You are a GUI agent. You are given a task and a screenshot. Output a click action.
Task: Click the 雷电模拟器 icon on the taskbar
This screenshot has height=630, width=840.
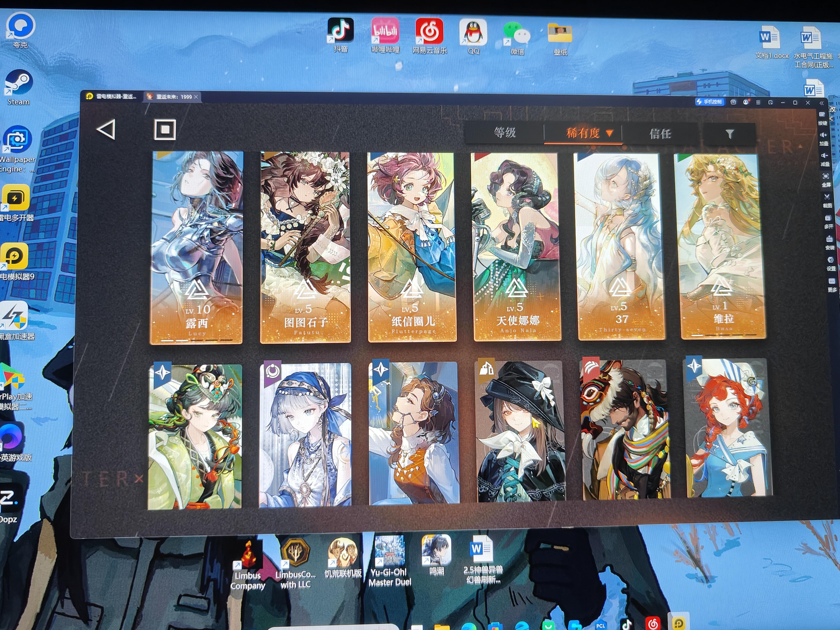[x=679, y=623]
